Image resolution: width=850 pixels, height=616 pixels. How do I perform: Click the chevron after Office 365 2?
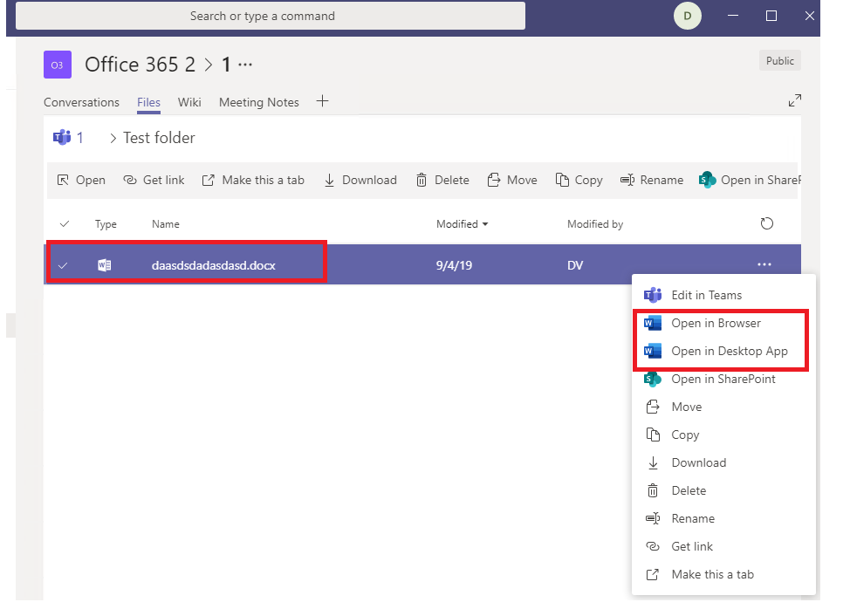(209, 65)
